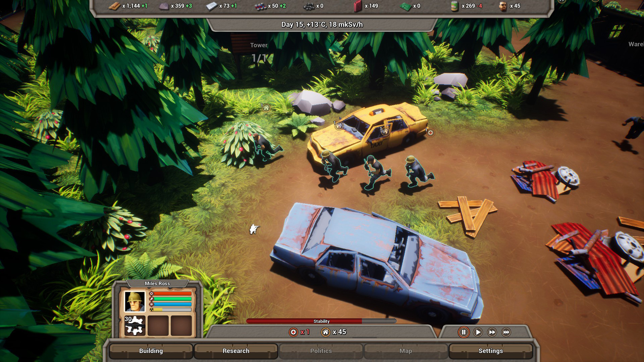Click the canned food resource icon
Viewport: 644px width, 362px height.
click(x=454, y=6)
